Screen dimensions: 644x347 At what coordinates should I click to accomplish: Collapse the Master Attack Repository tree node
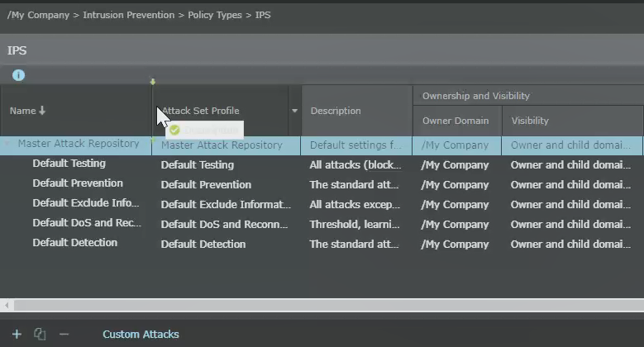[7, 144]
